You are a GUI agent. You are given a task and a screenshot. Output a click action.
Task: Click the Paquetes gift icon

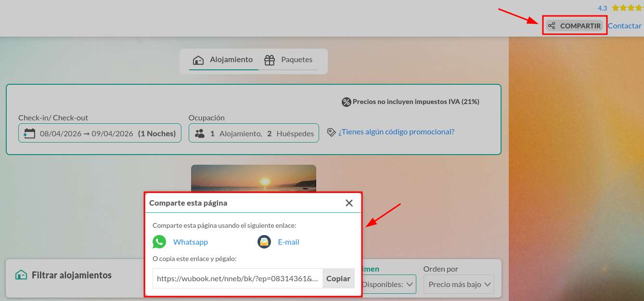coord(270,60)
